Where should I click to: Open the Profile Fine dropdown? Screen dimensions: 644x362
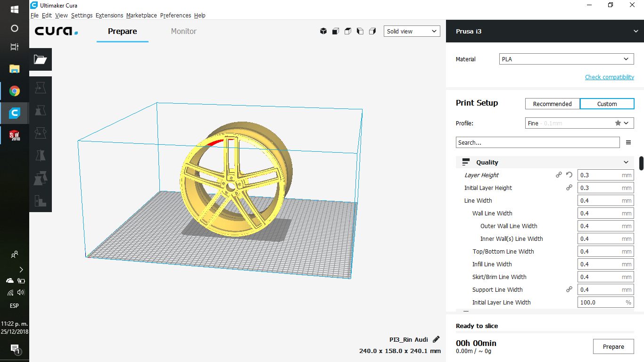point(579,123)
